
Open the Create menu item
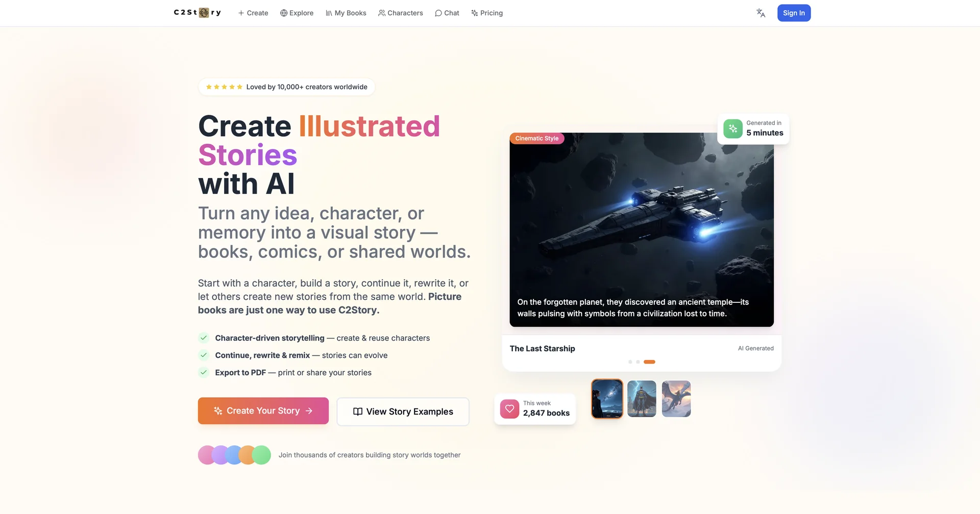pyautogui.click(x=253, y=13)
